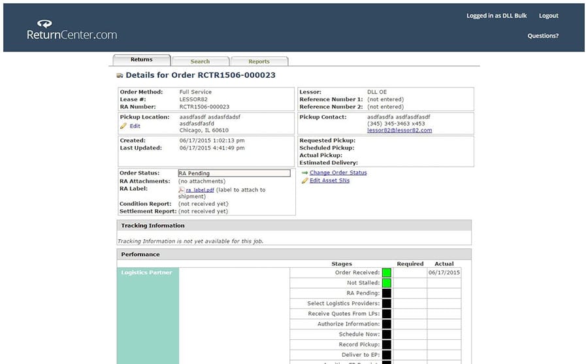Open the Returns tab
Screen dimensions: 588x364
click(x=141, y=59)
